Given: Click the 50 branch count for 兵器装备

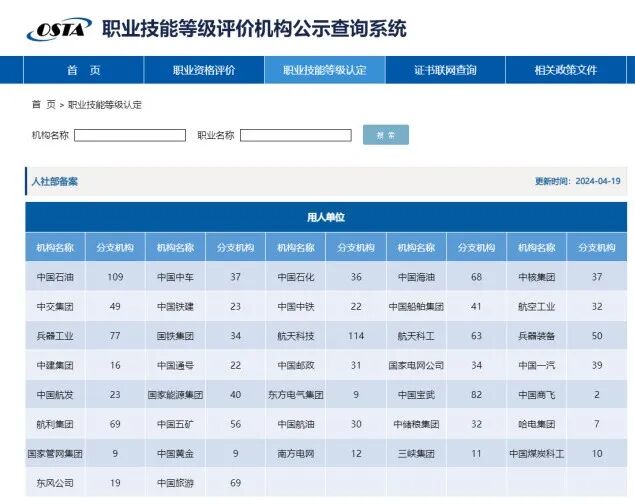Looking at the screenshot, I should coord(597,336).
